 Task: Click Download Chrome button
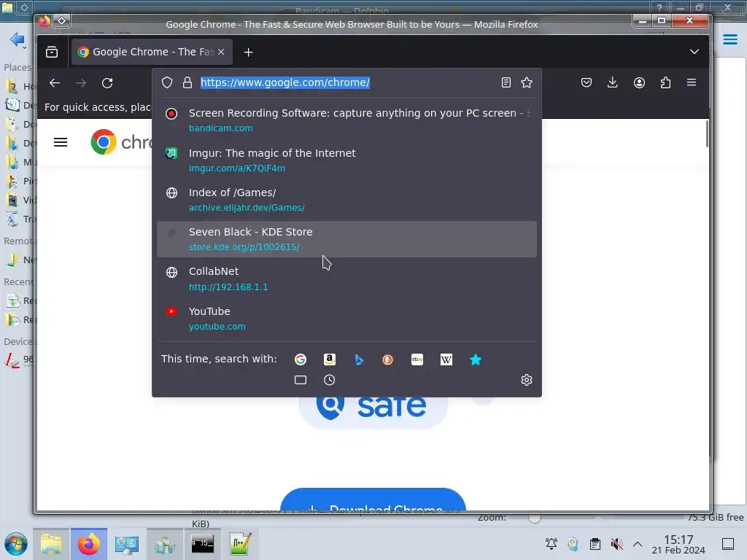tap(373, 500)
